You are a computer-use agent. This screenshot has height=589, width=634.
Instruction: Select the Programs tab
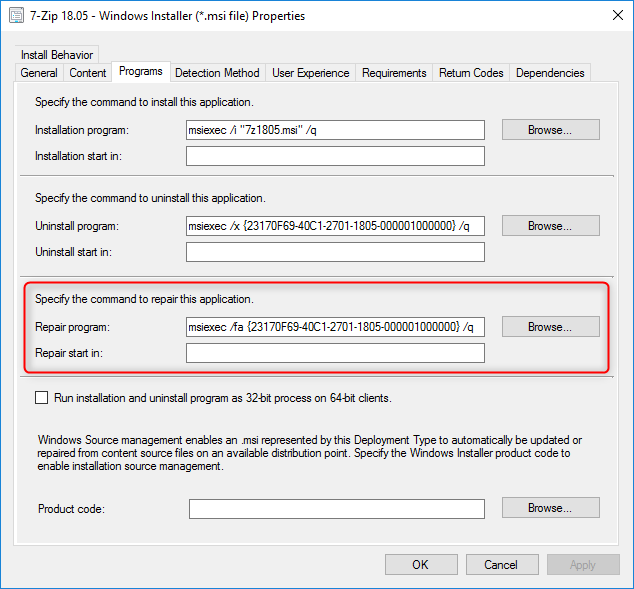141,72
